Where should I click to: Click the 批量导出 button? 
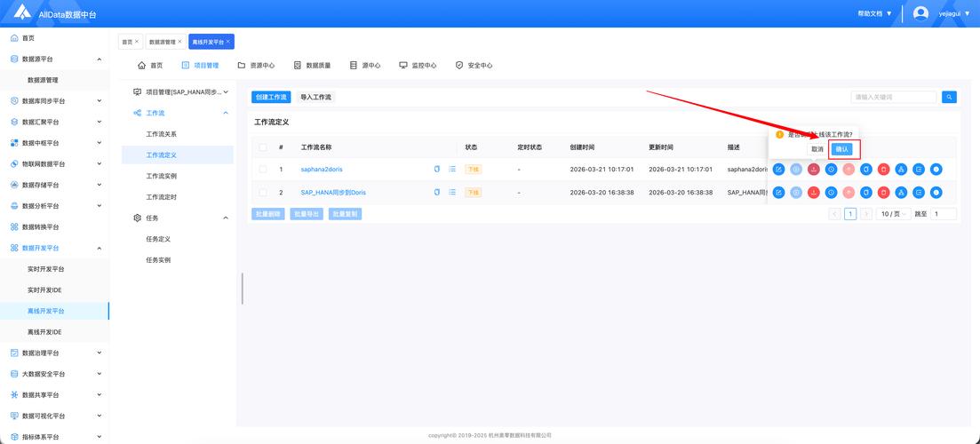[x=307, y=214]
